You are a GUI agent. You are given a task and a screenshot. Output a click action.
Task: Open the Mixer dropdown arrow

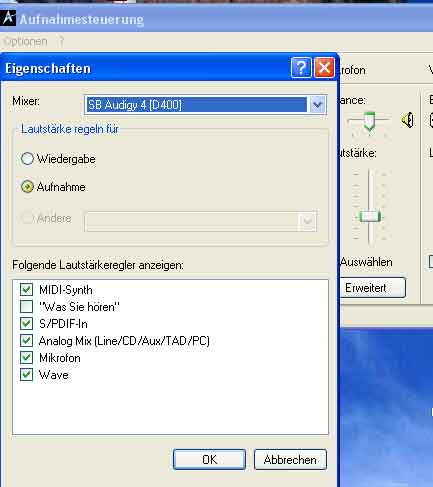(x=317, y=105)
